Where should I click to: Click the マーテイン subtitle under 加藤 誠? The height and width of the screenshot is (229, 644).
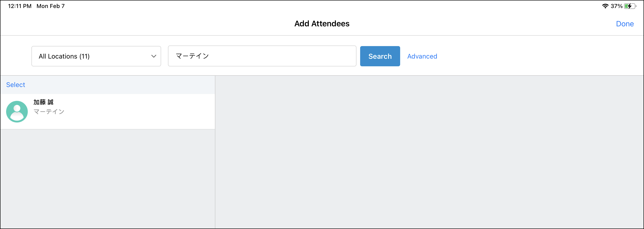49,111
